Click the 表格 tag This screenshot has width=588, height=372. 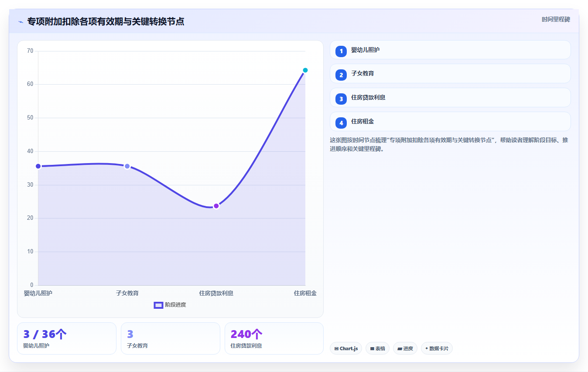pos(377,348)
